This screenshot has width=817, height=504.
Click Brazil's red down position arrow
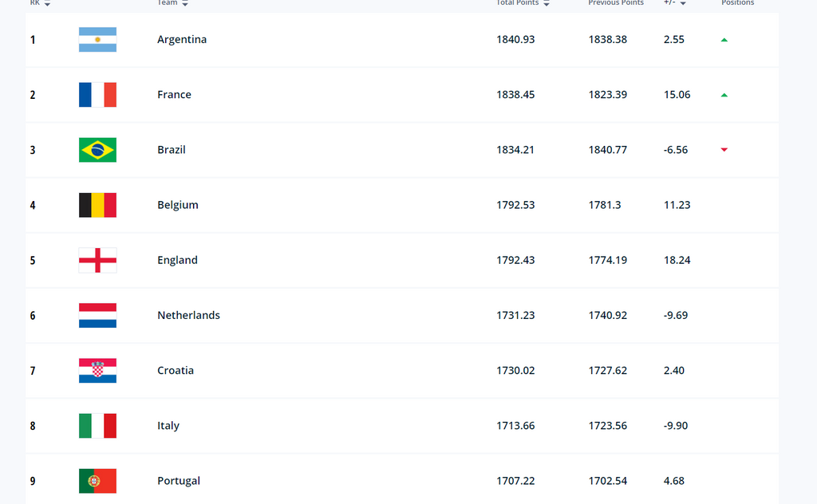724,150
